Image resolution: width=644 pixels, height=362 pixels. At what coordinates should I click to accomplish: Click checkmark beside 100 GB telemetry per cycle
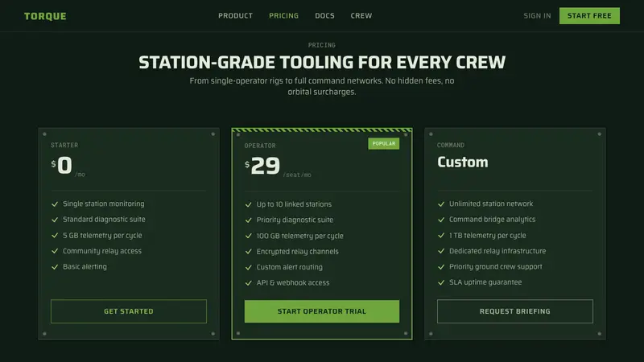[248, 236]
